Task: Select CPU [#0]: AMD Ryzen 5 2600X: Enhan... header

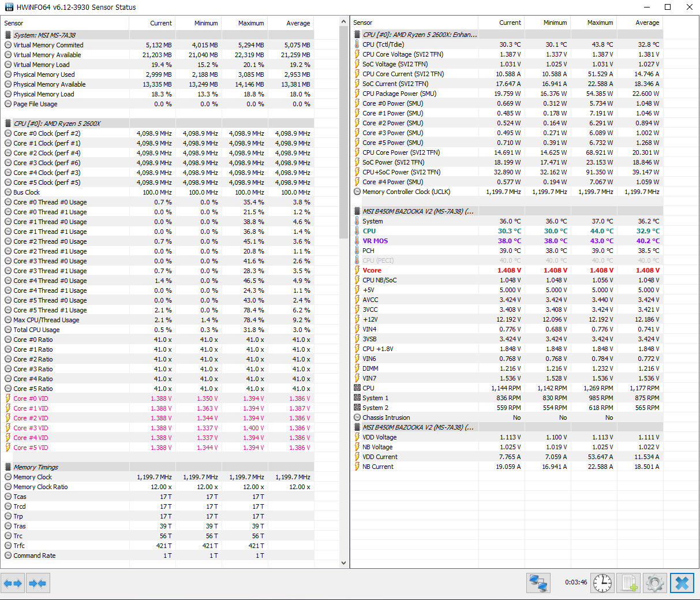Action: [x=507, y=35]
